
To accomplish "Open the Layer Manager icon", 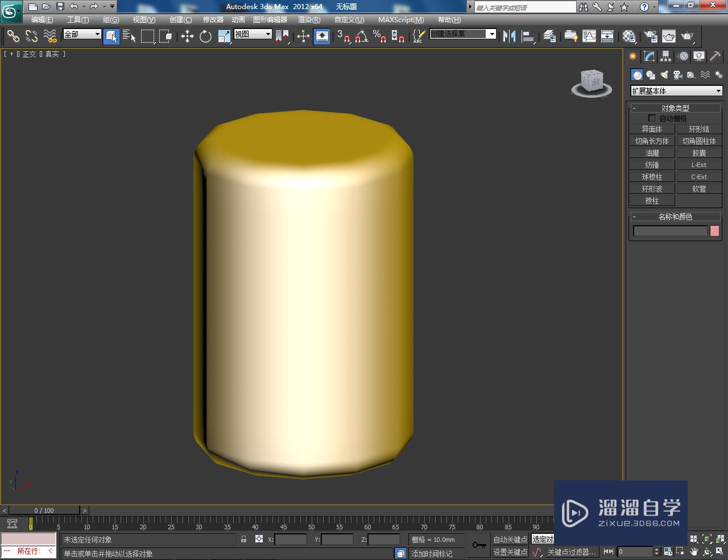I will (549, 36).
